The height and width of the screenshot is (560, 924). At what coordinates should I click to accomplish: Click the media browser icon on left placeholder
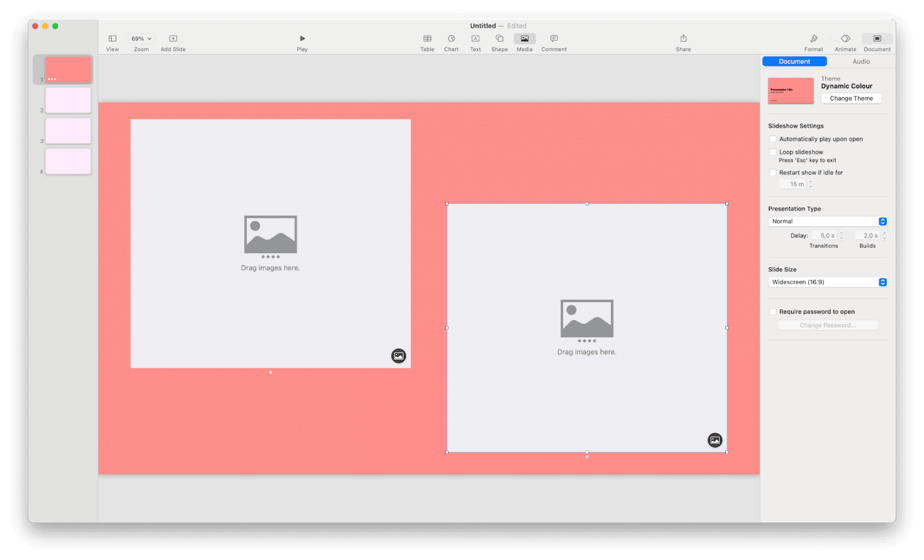[399, 356]
